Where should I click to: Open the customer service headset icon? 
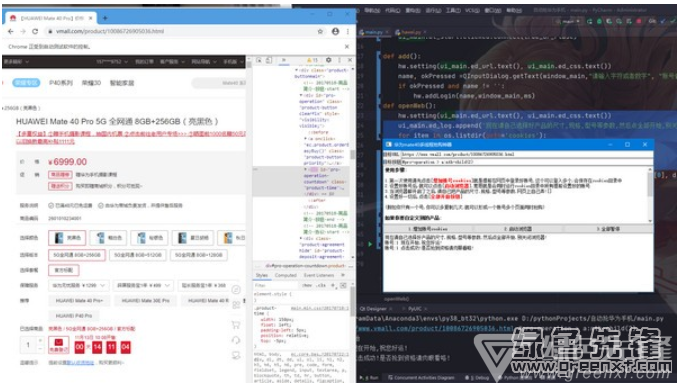236,340
